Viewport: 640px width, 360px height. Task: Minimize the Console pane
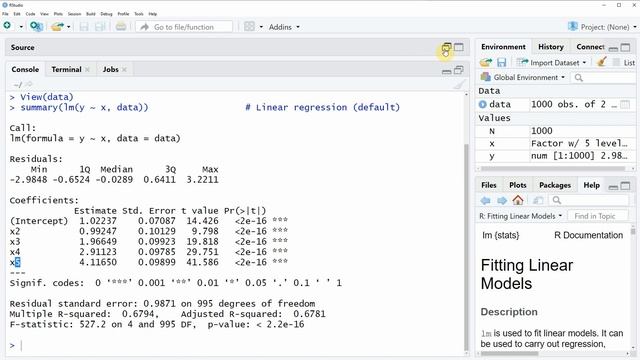tap(447, 71)
